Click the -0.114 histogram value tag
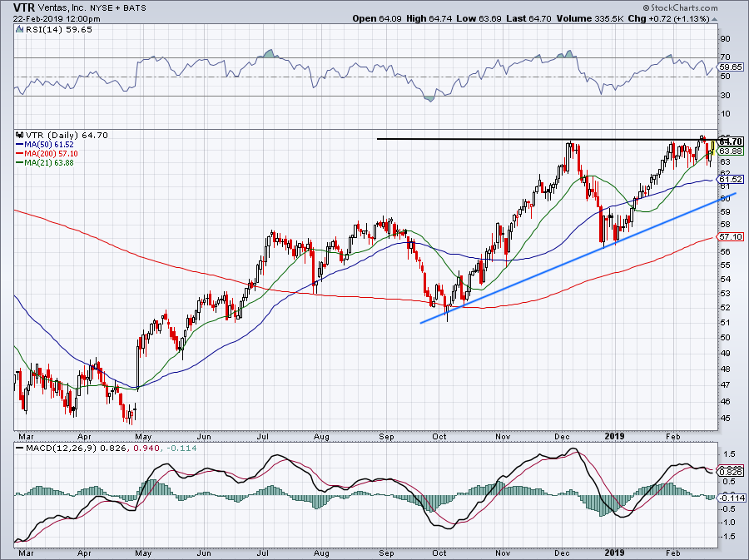 732,498
